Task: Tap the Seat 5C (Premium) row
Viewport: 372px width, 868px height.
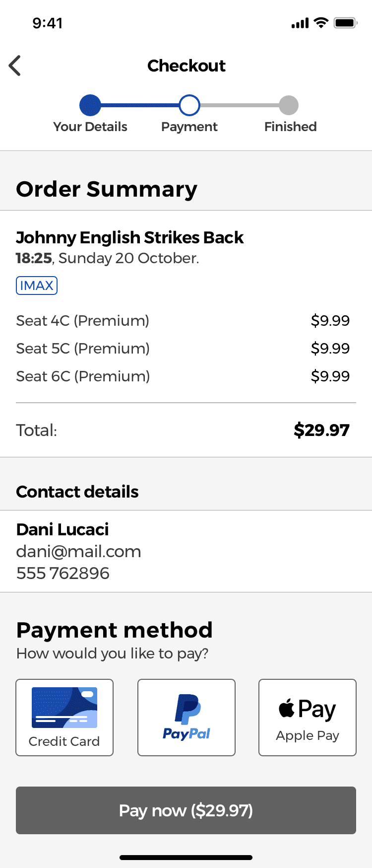Action: pos(183,349)
